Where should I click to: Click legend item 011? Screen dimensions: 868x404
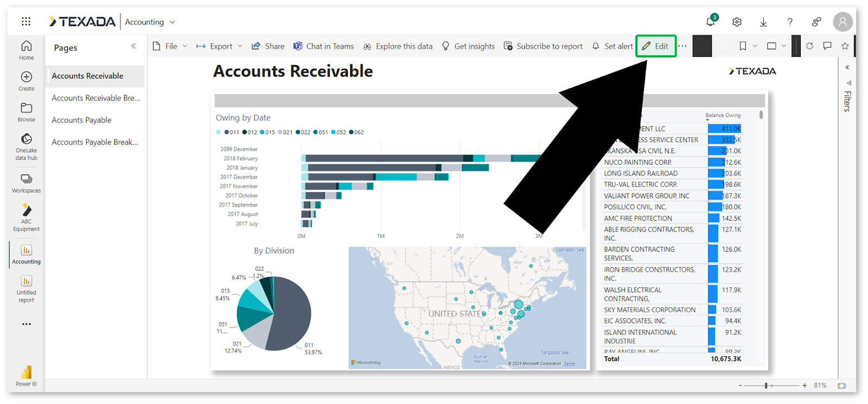[231, 132]
